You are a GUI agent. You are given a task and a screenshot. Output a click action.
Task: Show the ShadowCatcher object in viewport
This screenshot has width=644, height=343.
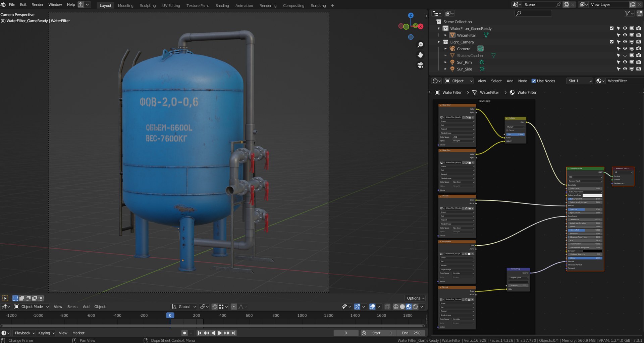tap(625, 55)
